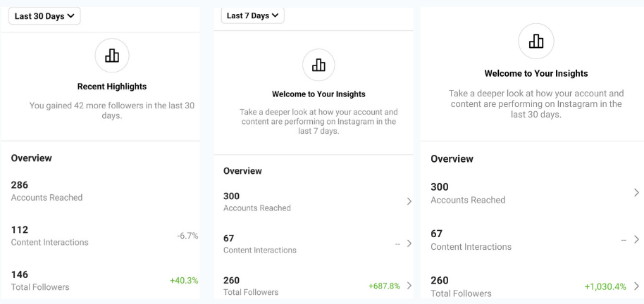Click bar chart icon in middle panel

pos(318,65)
